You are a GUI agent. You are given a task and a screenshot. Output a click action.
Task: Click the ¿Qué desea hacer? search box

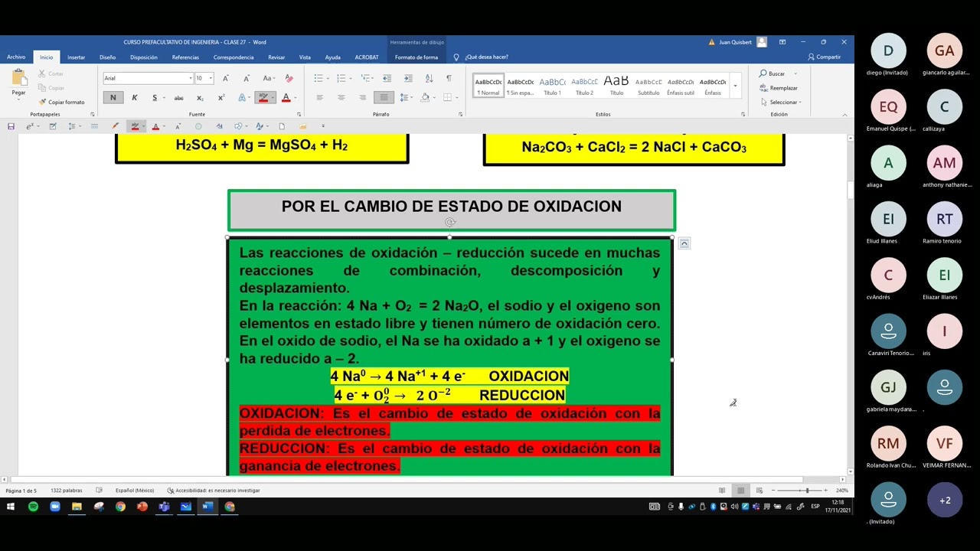coord(486,57)
